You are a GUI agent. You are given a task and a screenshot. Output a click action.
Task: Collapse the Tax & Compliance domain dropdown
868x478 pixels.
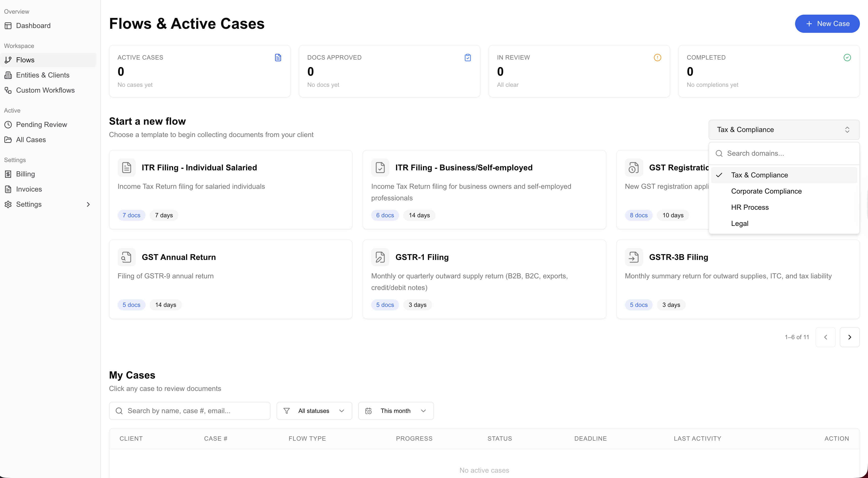point(784,130)
